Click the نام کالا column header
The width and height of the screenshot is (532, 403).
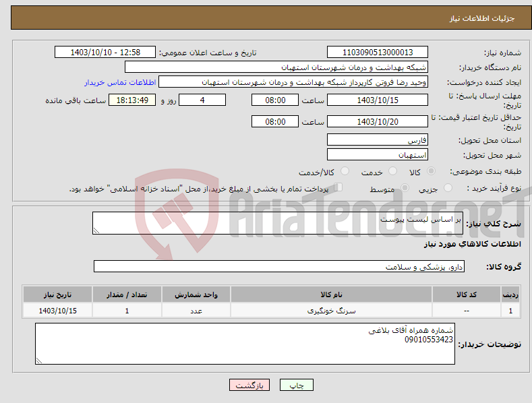click(x=331, y=294)
